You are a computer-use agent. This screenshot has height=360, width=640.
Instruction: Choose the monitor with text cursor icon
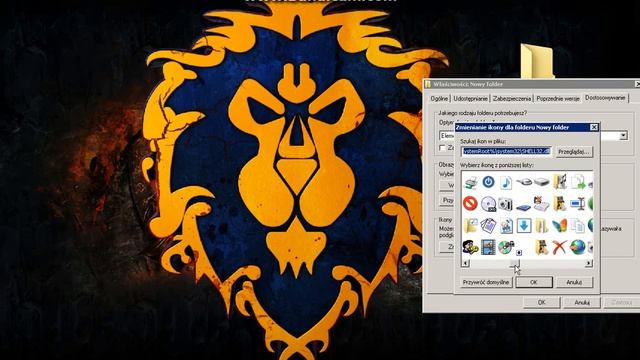click(x=578, y=203)
